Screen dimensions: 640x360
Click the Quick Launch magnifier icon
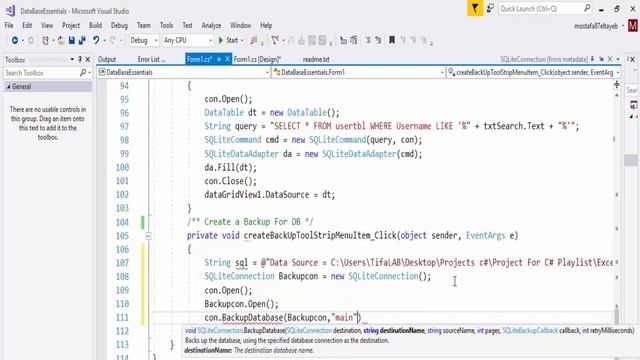coord(587,8)
